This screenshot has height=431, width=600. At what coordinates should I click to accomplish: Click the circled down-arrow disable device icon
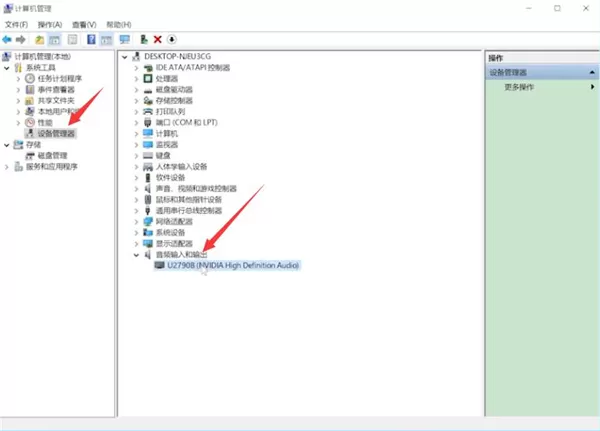[172, 39]
